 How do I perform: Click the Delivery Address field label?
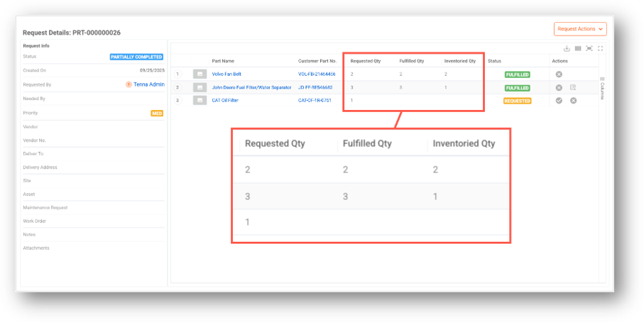point(40,167)
